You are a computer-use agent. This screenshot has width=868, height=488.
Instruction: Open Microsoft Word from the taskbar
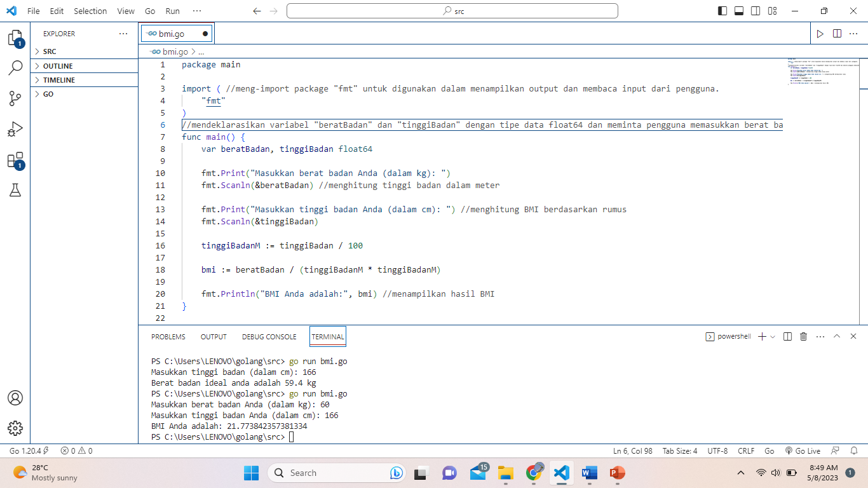[589, 473]
